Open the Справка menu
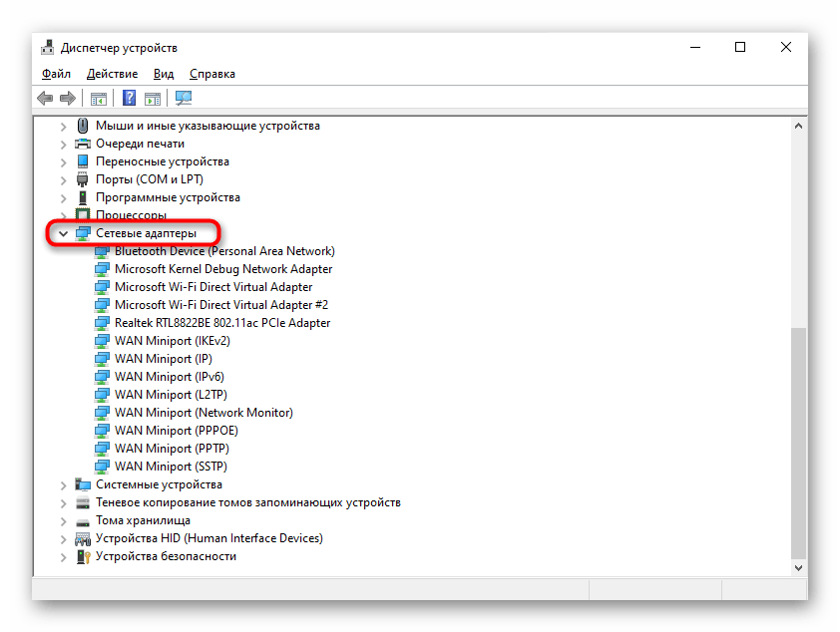This screenshot has height=632, width=840. (211, 74)
